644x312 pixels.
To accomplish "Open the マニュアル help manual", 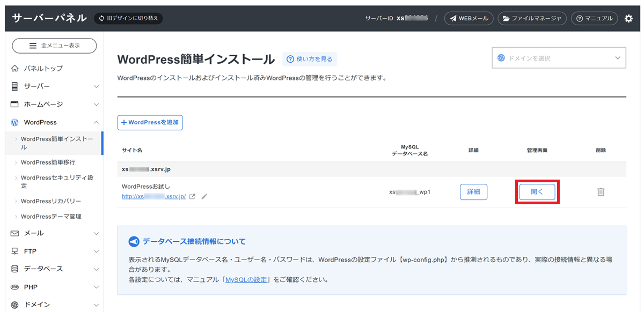I will pyautogui.click(x=594, y=18).
